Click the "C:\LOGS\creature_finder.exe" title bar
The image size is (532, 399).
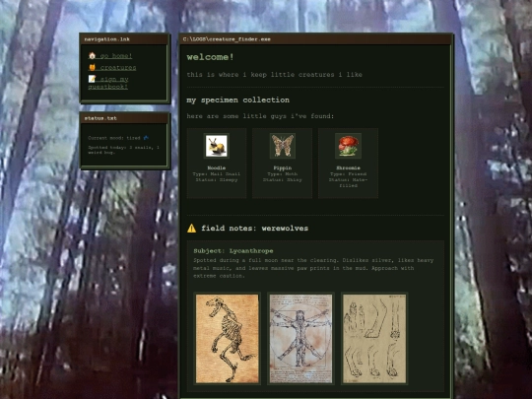[x=315, y=39]
